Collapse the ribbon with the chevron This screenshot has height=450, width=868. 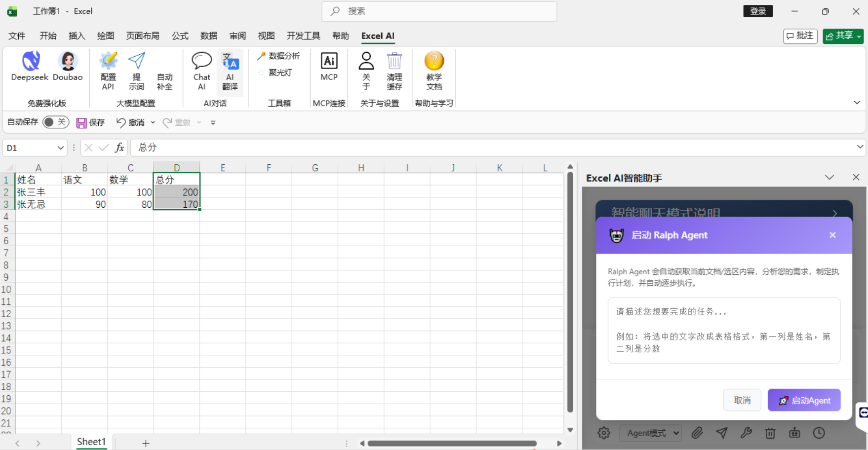(857, 103)
